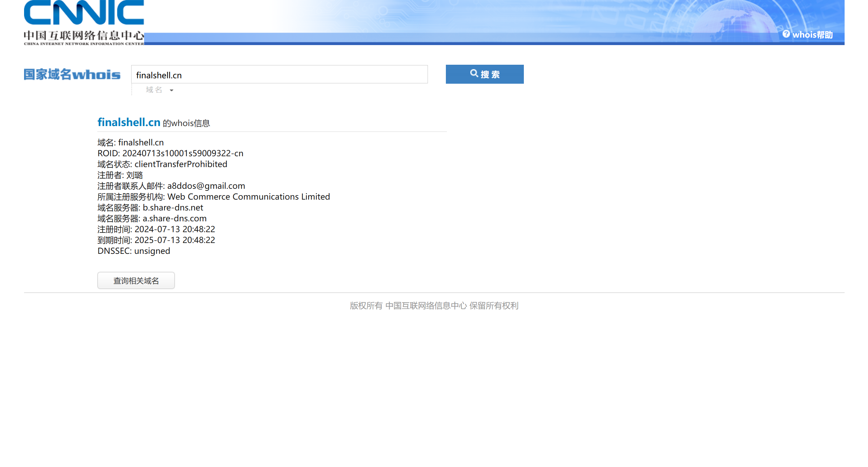Click the finalshell.cn blue heading
Image resolution: width=868 pixels, height=467 pixels.
[x=129, y=122]
